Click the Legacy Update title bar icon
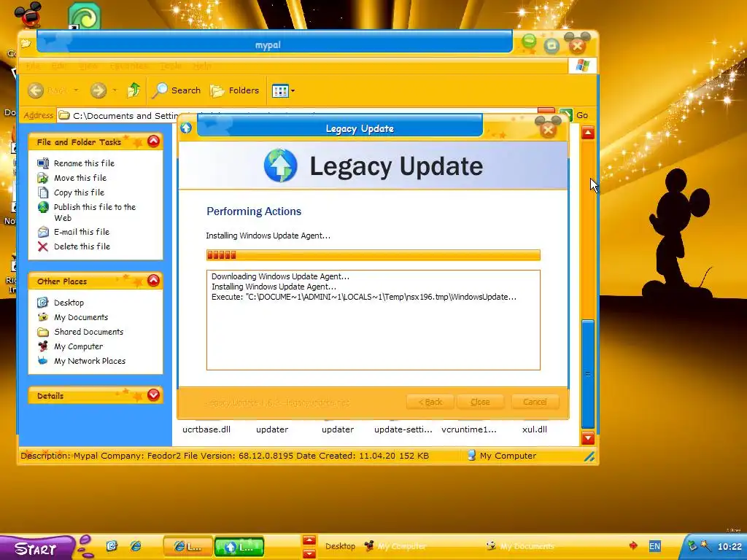 click(x=186, y=128)
